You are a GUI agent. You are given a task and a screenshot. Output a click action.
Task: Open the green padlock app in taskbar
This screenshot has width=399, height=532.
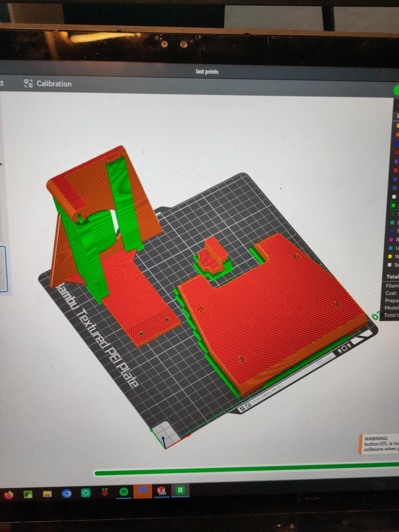(28, 494)
